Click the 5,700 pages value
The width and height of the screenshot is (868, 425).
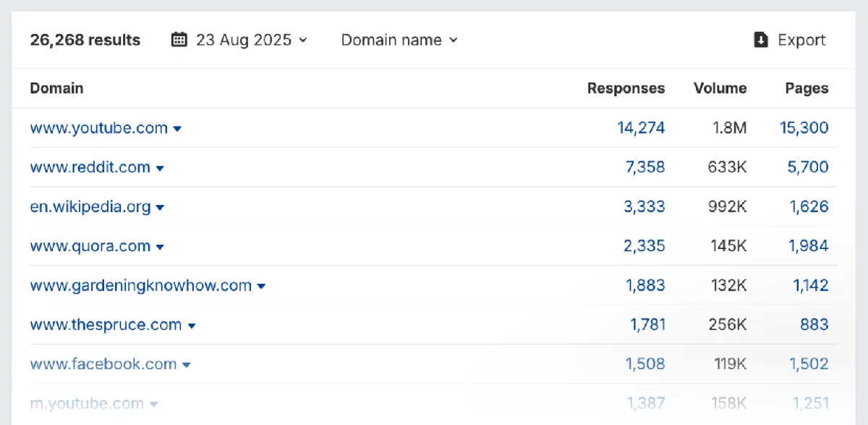point(808,167)
